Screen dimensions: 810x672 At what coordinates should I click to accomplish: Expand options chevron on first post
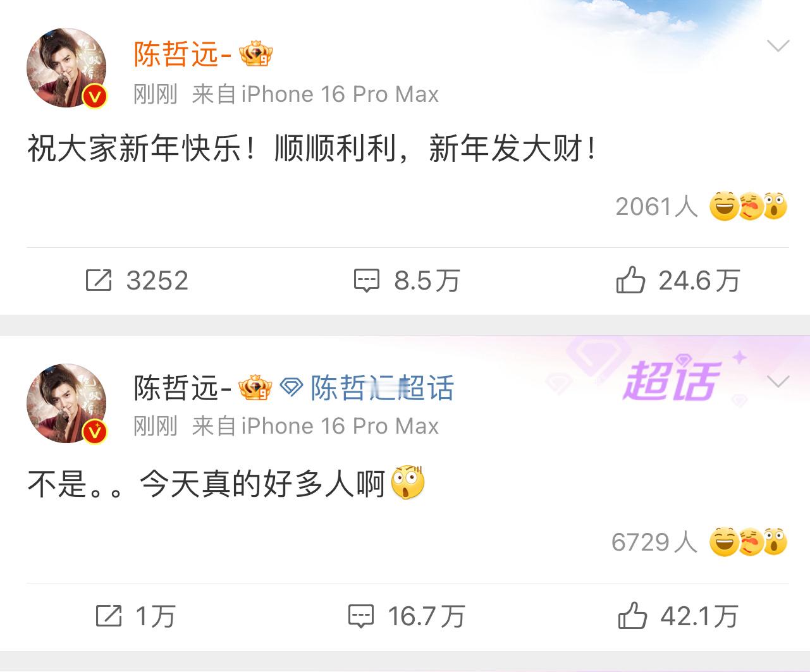778,46
